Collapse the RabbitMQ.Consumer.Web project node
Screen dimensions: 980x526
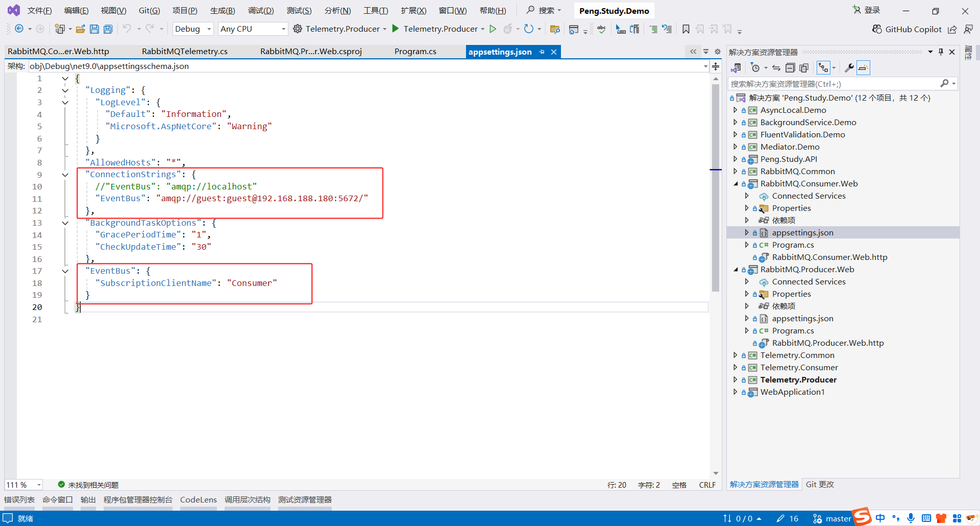736,184
